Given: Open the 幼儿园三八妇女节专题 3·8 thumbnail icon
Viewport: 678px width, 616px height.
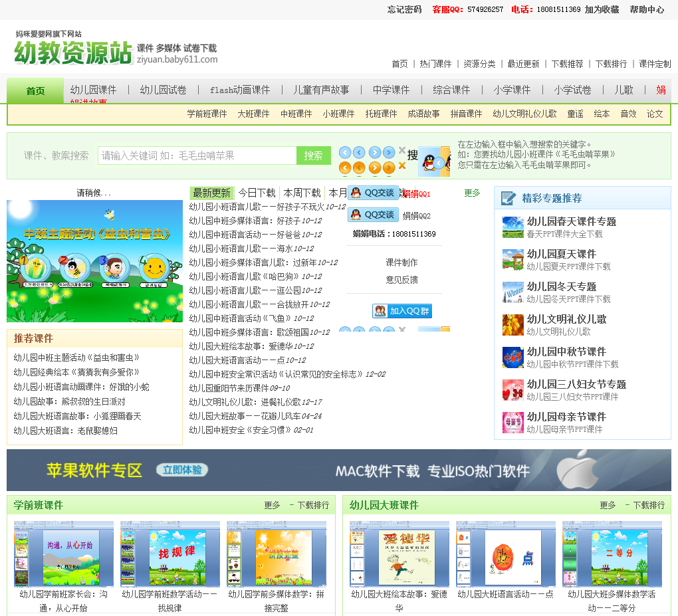Looking at the screenshot, I should pyautogui.click(x=513, y=390).
